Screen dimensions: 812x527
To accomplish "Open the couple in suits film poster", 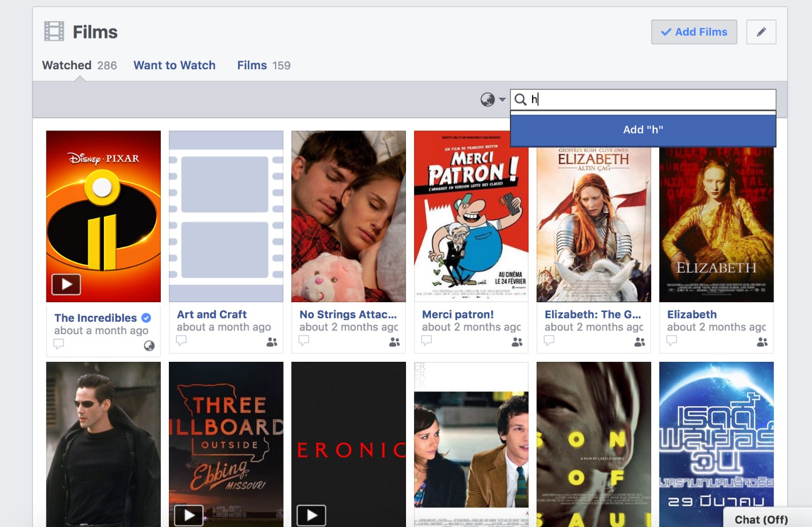I will pos(471,444).
